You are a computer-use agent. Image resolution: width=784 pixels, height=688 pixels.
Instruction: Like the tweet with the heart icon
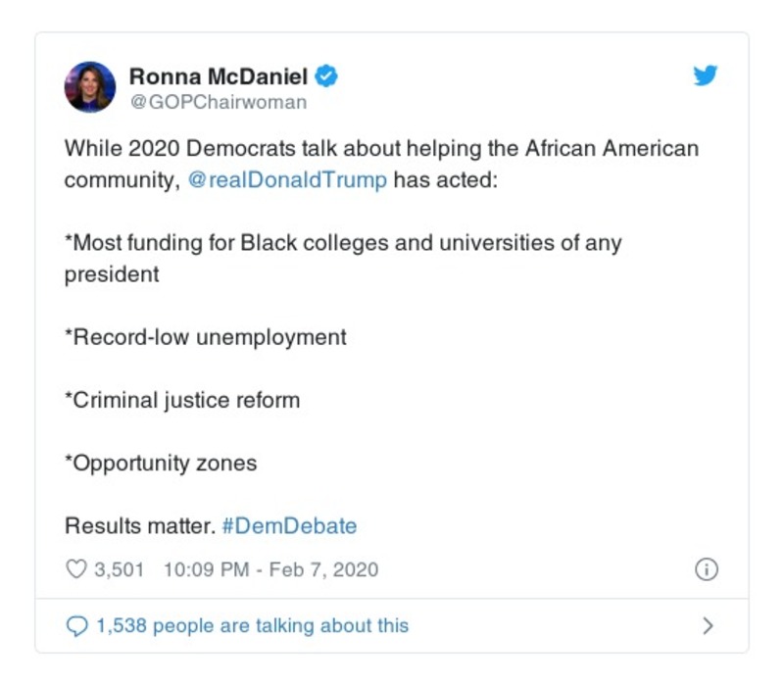pyautogui.click(x=75, y=569)
